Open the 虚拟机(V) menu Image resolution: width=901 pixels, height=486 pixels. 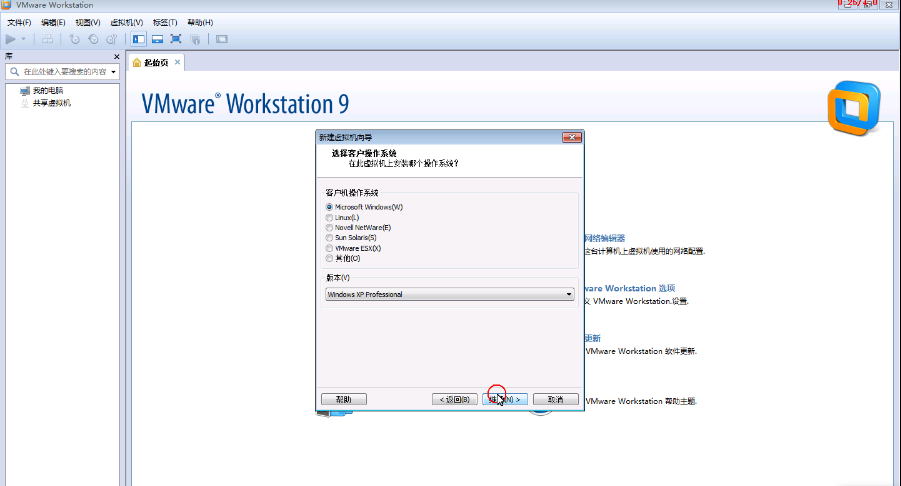coord(126,22)
